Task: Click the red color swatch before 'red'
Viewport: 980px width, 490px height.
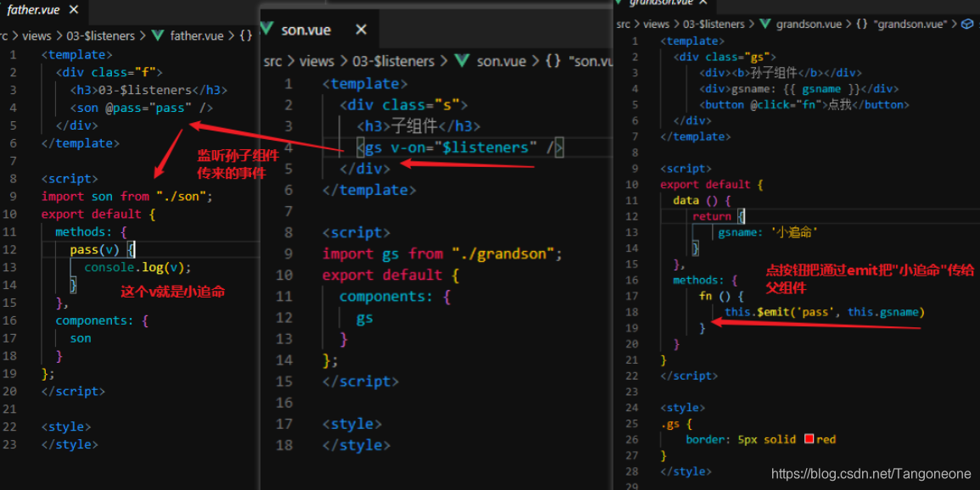Action: [809, 439]
